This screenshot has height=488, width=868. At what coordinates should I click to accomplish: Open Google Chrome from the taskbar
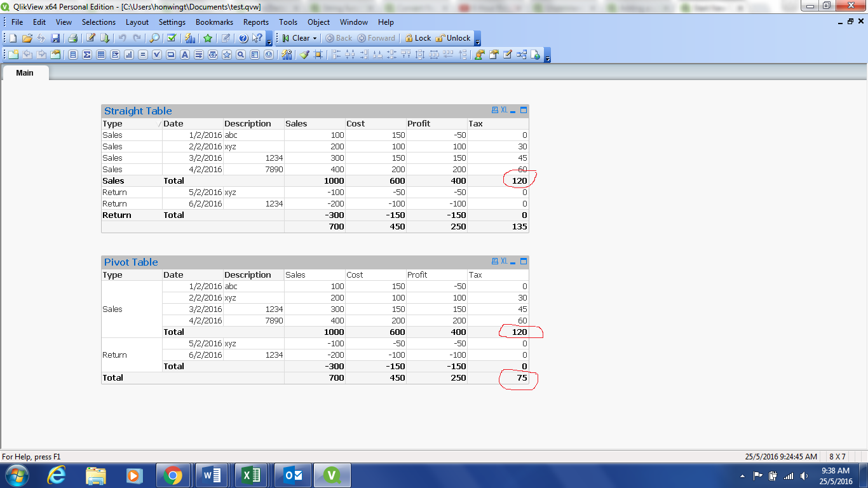[172, 475]
